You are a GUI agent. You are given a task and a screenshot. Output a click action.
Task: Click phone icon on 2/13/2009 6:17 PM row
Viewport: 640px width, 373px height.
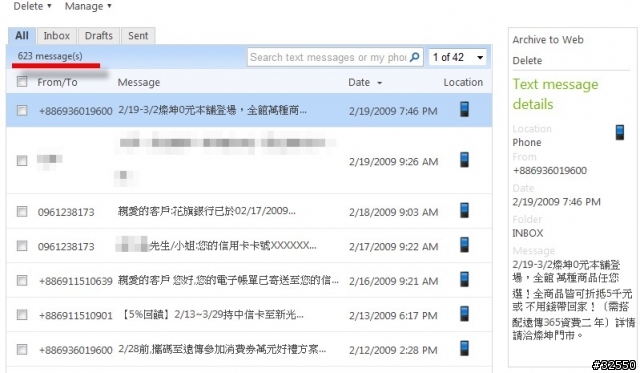[x=464, y=314]
